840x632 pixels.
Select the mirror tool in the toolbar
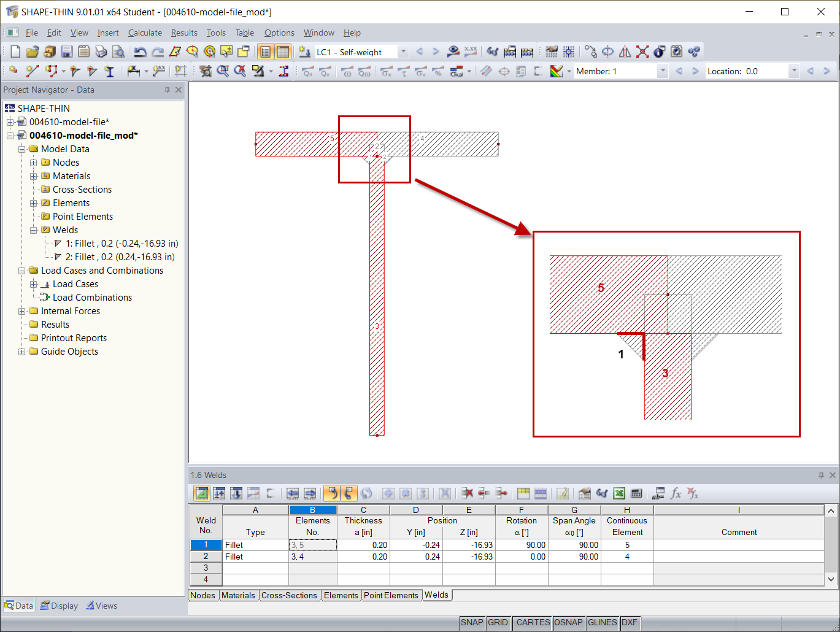coord(625,52)
